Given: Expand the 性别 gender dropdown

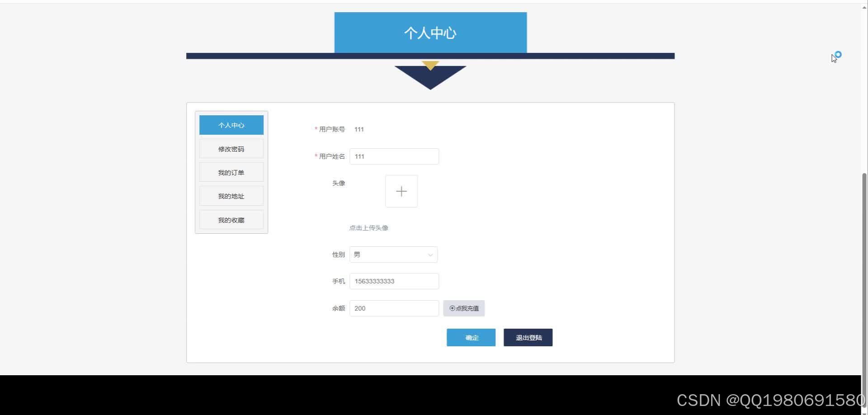Looking at the screenshot, I should tap(393, 255).
